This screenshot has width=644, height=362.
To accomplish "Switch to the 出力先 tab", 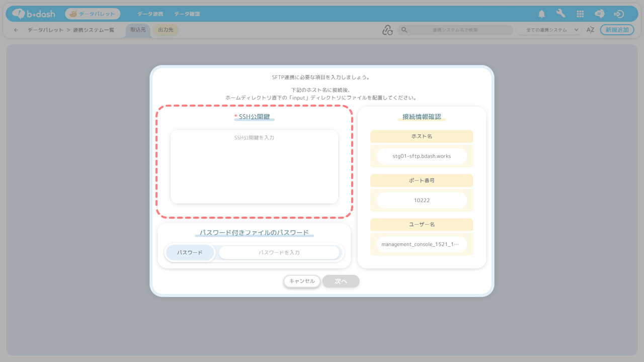I will (x=166, y=30).
